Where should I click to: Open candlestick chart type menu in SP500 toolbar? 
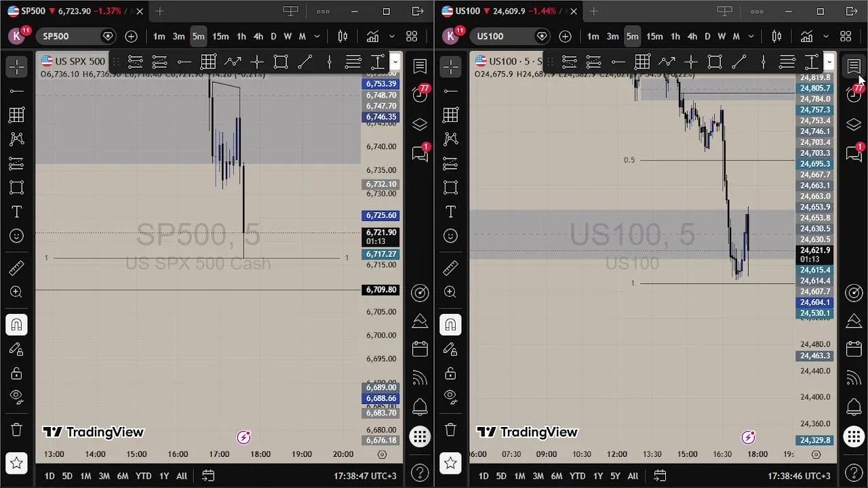pyautogui.click(x=343, y=37)
